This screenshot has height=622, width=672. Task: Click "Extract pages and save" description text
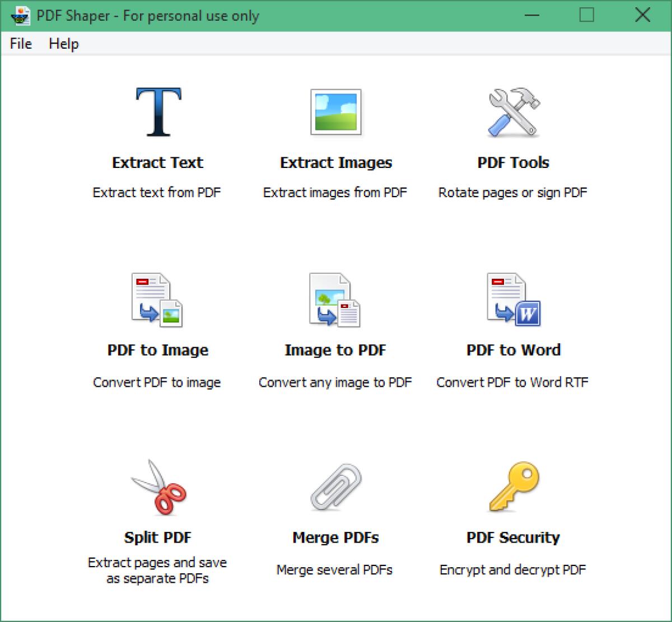point(157,563)
